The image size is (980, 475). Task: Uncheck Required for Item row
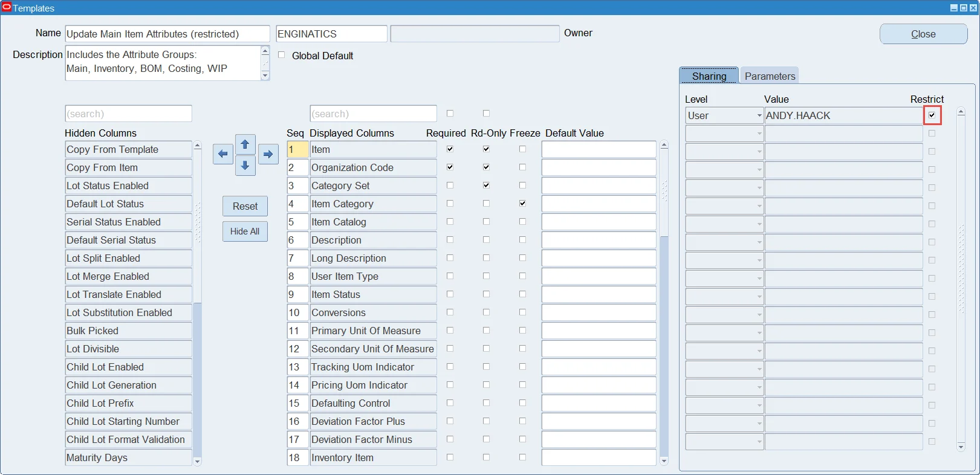tap(450, 149)
